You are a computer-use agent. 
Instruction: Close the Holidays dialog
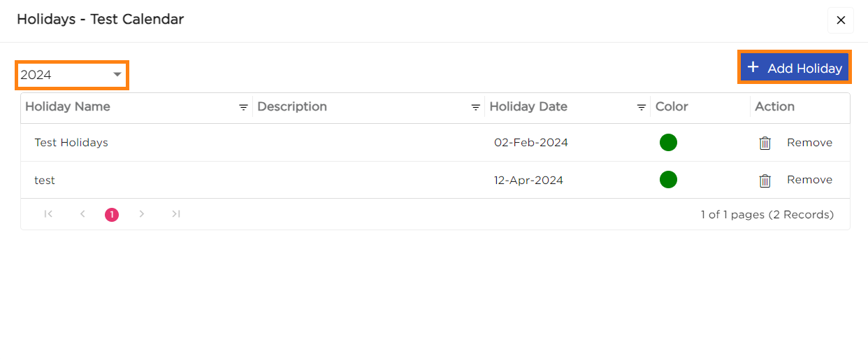841,20
